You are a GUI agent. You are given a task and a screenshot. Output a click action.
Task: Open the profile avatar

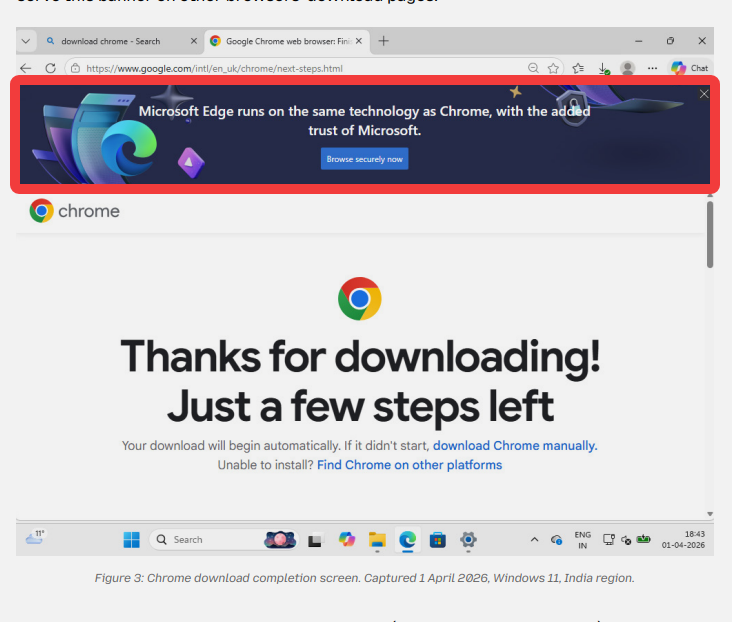point(628,68)
